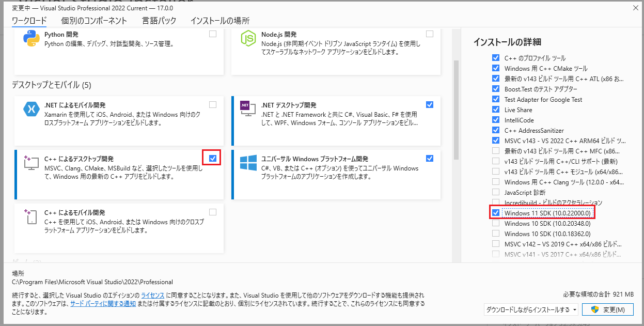Switch to the 言語パック tab
This screenshot has width=644, height=326.
[159, 21]
